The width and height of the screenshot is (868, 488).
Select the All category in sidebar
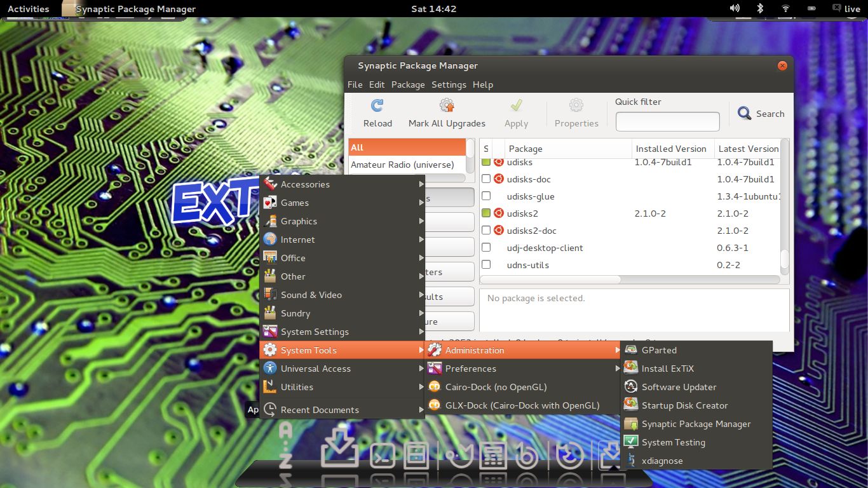pos(407,147)
